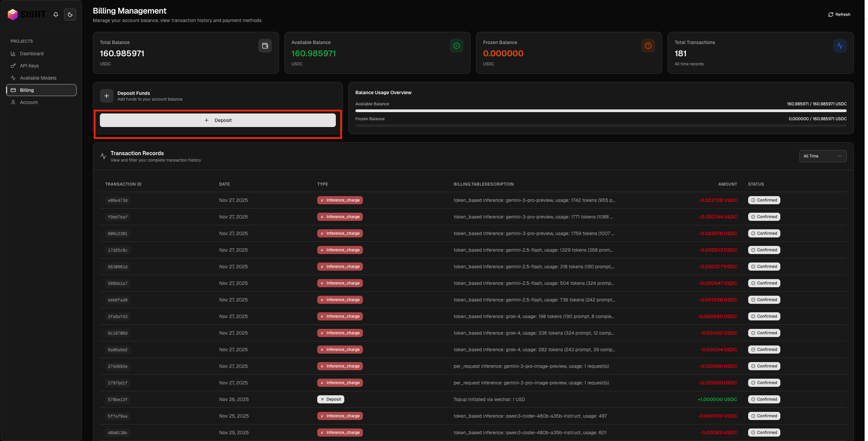868x441 pixels.
Task: Open the All Time filter dropdown
Action: (x=823, y=156)
